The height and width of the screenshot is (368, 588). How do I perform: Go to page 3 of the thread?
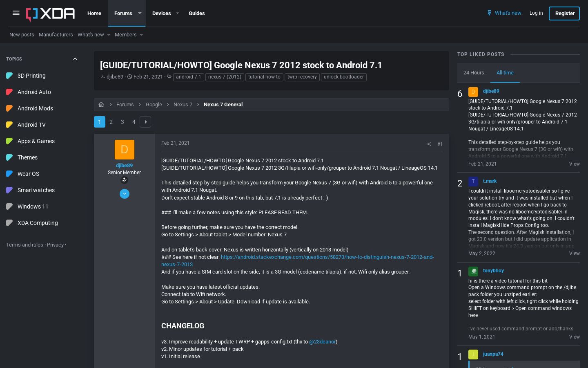(122, 122)
